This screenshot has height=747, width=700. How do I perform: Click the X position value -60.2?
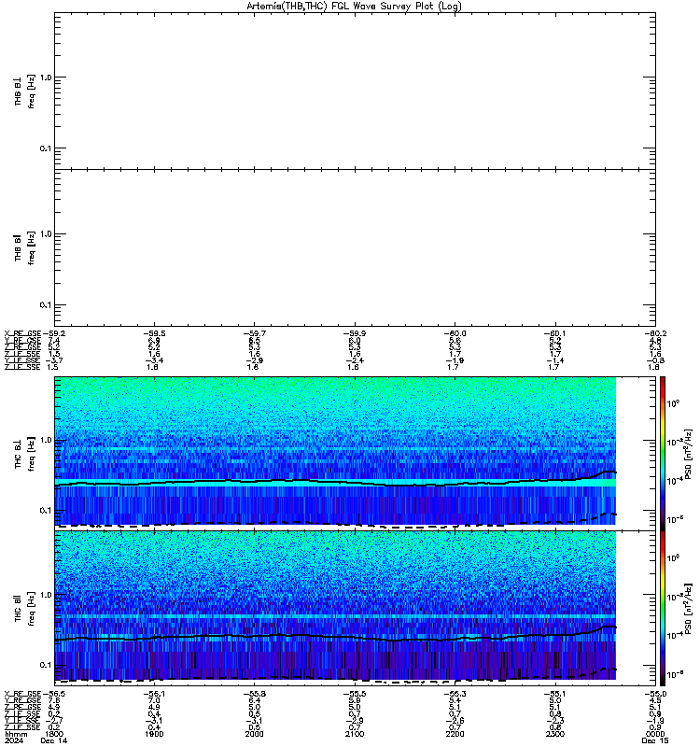tap(655, 333)
